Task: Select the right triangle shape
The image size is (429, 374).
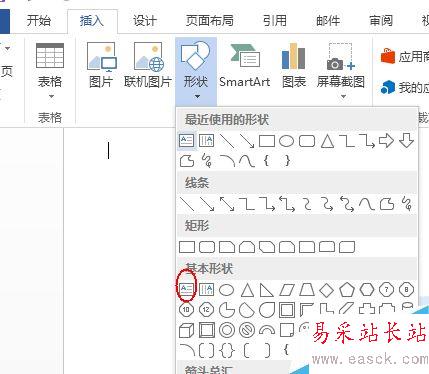Action: click(267, 290)
